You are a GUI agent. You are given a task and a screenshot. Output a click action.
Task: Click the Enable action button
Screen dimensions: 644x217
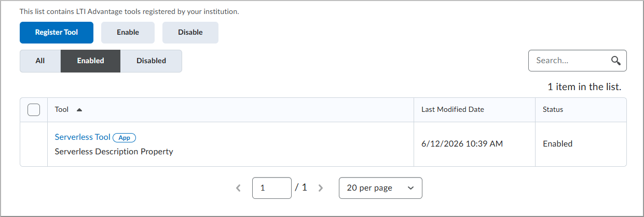(x=128, y=32)
